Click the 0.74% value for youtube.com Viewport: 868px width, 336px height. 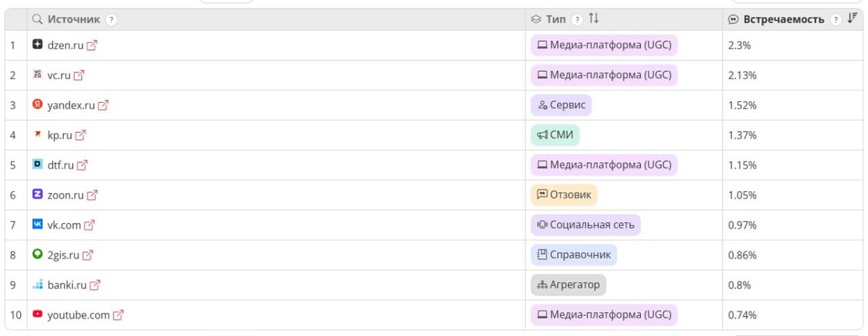point(742,315)
